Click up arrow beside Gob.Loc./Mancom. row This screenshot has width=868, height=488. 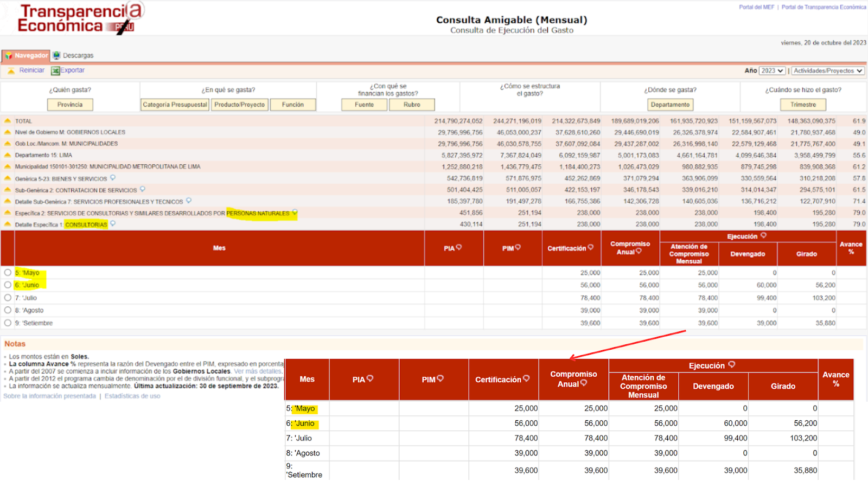8,144
